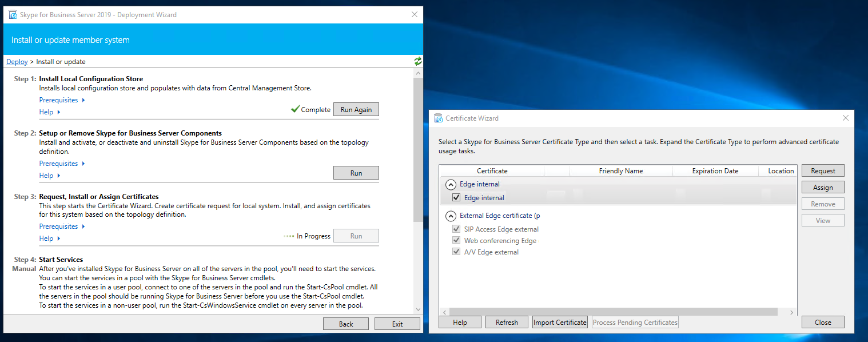This screenshot has width=868, height=342.
Task: Click the Friendly Name column header
Action: pyautogui.click(x=620, y=171)
